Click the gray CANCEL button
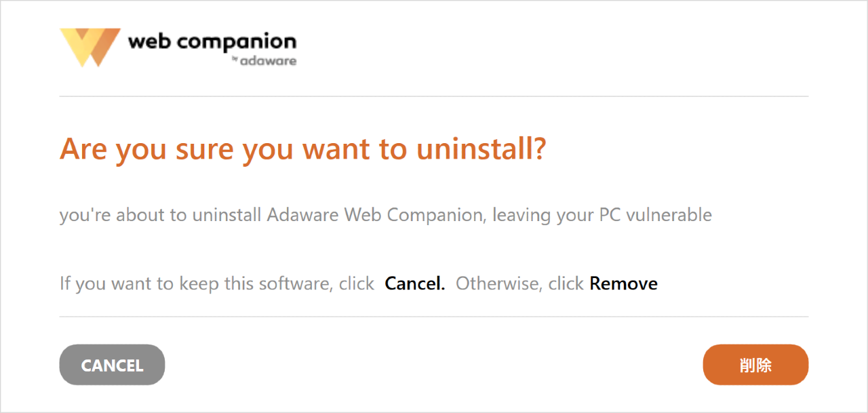 tap(113, 365)
